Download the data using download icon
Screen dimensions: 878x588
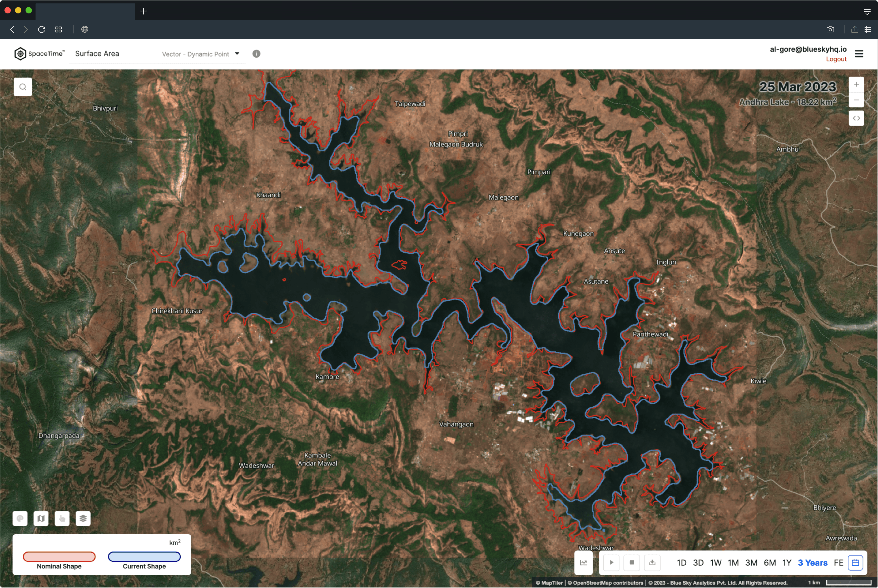[652, 562]
